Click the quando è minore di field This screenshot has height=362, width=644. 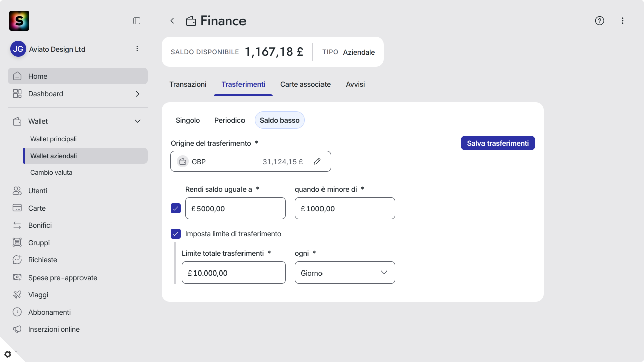tap(345, 208)
